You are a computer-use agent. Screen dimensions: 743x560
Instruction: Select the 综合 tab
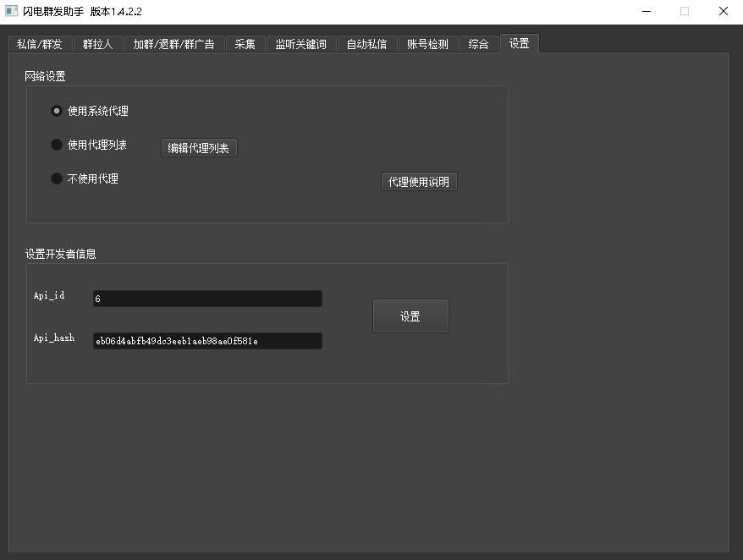pyautogui.click(x=478, y=45)
